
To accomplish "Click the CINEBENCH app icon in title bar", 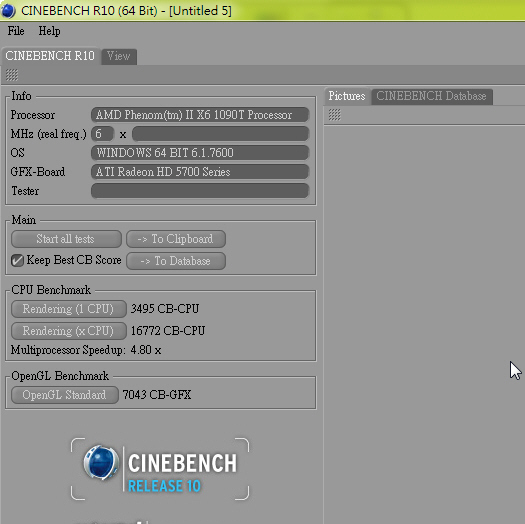I will tap(8, 10).
